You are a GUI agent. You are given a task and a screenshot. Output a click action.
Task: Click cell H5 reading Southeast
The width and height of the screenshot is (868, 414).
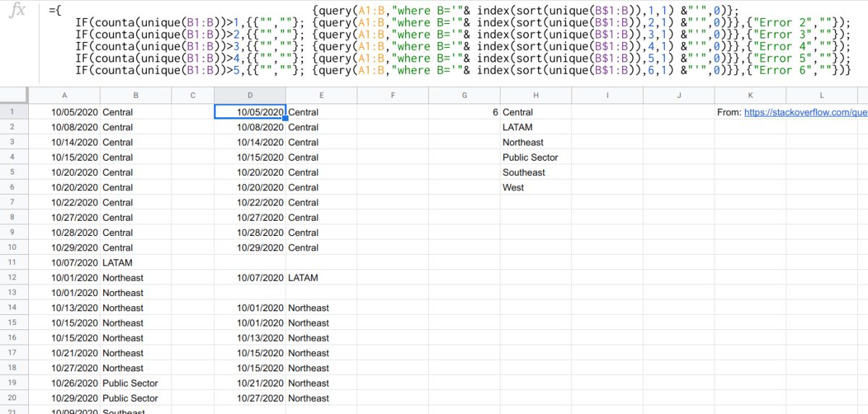pyautogui.click(x=537, y=172)
